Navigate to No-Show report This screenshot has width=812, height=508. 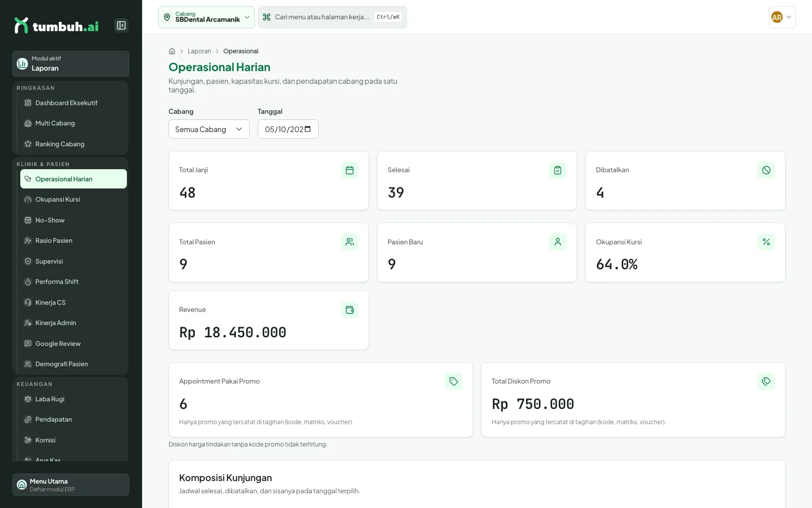pos(74,220)
